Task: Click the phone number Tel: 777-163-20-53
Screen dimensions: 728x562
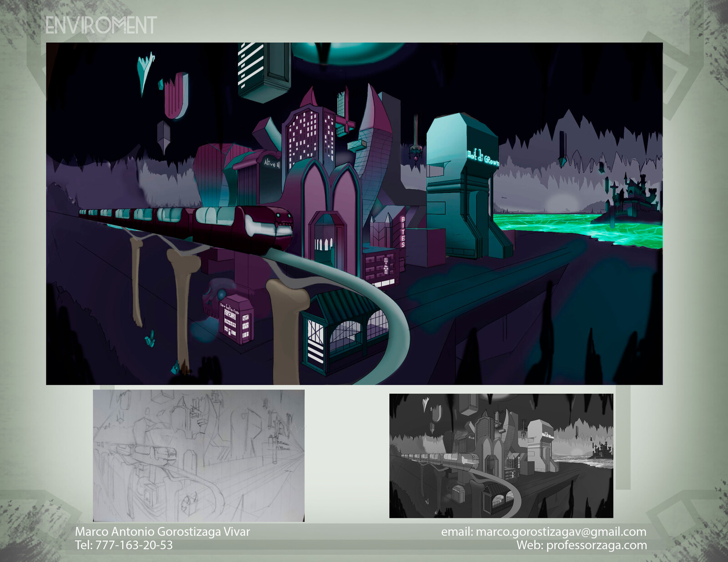Action: (124, 545)
